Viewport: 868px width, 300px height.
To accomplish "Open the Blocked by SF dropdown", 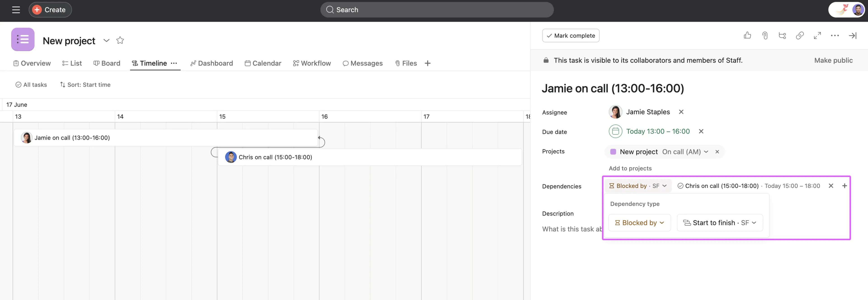I will (x=637, y=186).
